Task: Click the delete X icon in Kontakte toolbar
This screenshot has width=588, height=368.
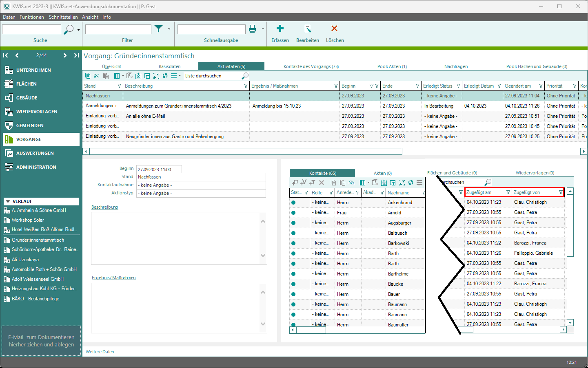Action: [322, 183]
